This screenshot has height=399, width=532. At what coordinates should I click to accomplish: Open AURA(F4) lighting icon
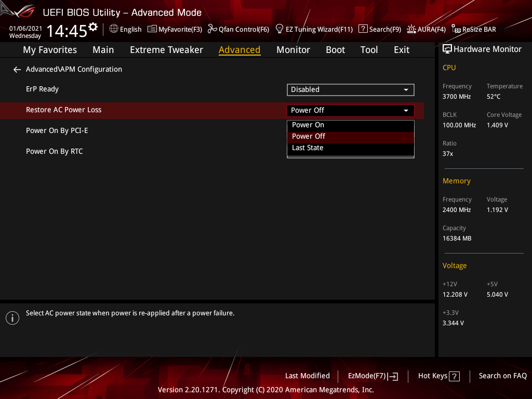[411, 29]
